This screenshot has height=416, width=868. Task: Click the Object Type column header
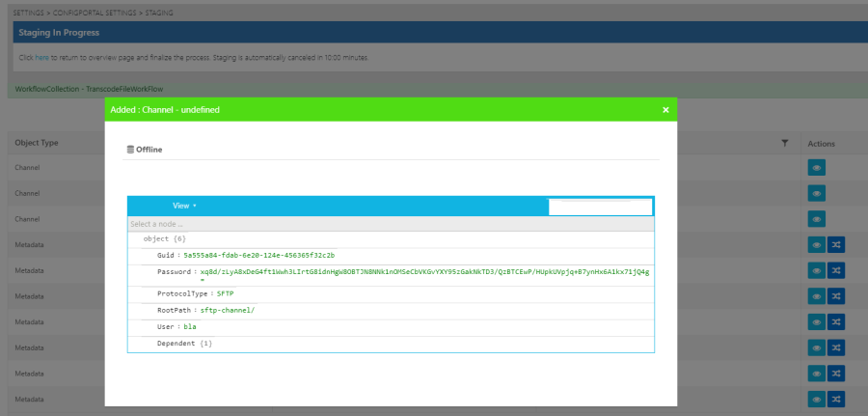[x=37, y=143]
